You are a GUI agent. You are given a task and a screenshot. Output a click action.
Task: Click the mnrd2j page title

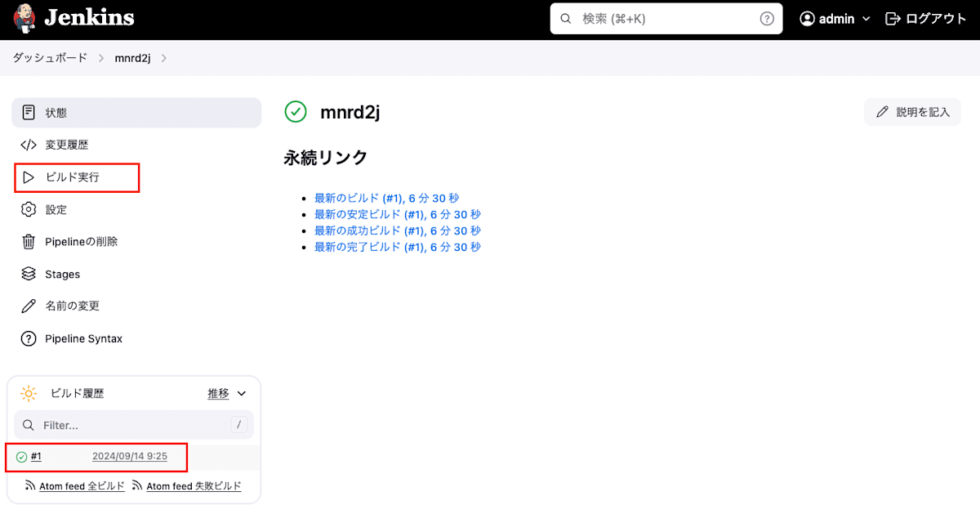click(x=350, y=113)
